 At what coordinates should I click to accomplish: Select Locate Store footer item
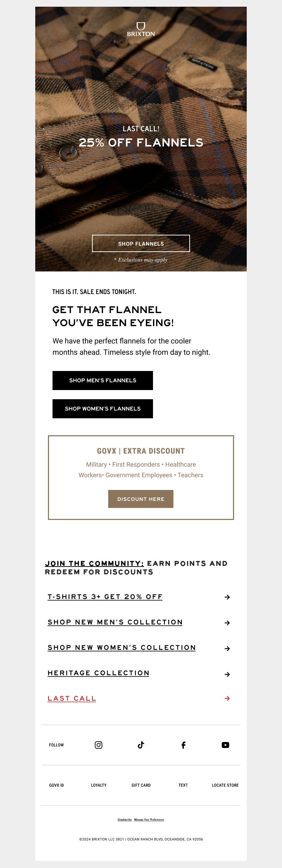(225, 785)
